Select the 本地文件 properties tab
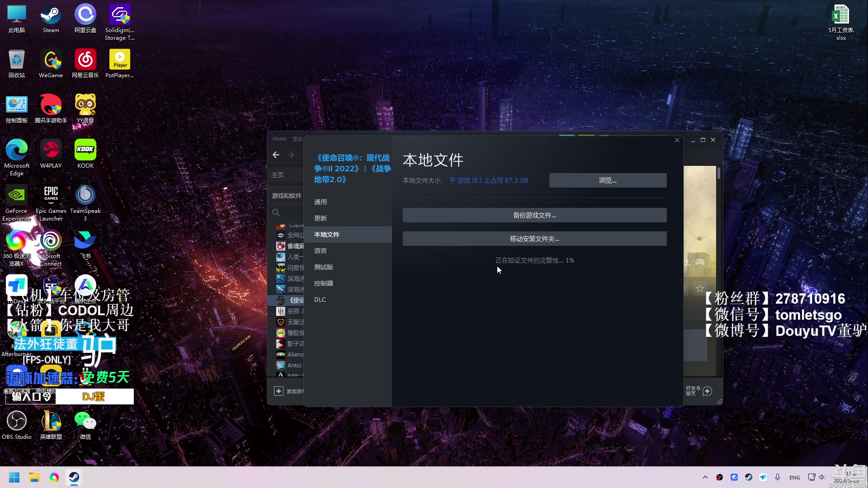868x488 pixels. pos(348,235)
